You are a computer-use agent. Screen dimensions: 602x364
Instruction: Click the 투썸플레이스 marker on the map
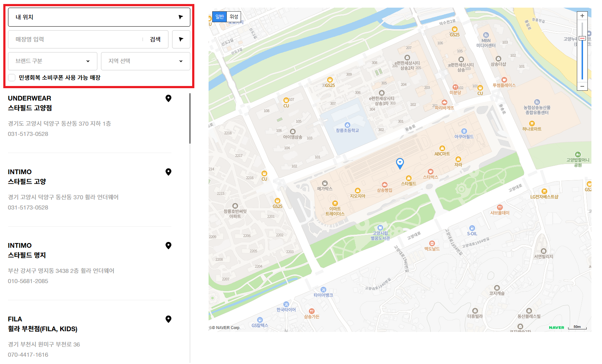(504, 80)
